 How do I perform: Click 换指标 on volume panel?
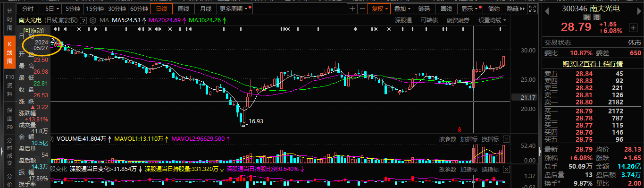pyautogui.click(x=490, y=139)
